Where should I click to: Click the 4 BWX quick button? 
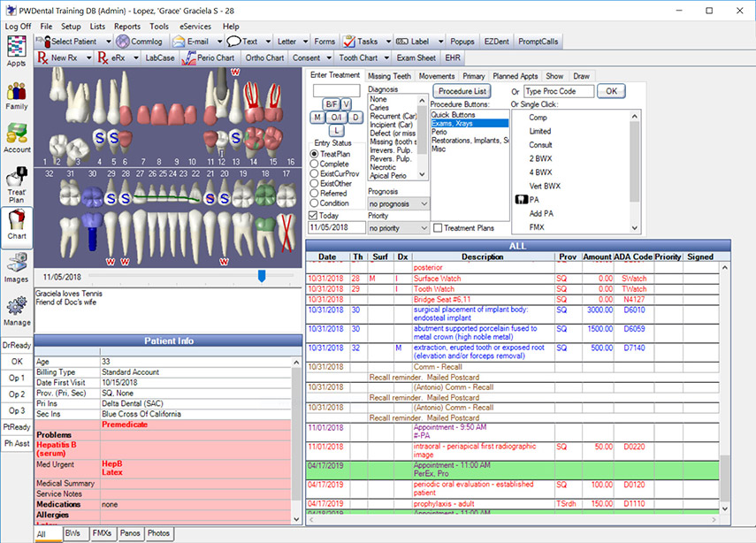(x=540, y=172)
